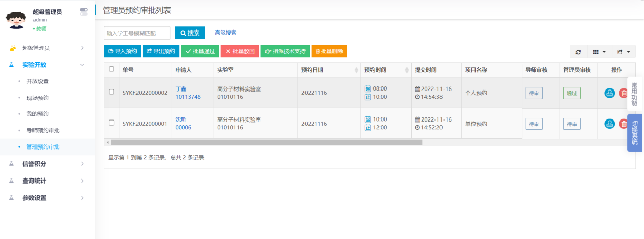The image size is (644, 239).
Task: Click the 高级搜索 advanced search link
Action: tap(225, 33)
